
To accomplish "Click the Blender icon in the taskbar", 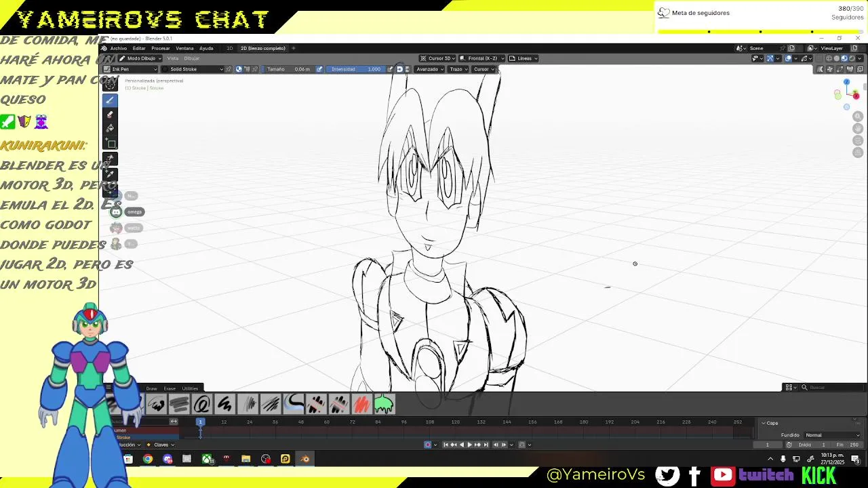I will point(304,459).
